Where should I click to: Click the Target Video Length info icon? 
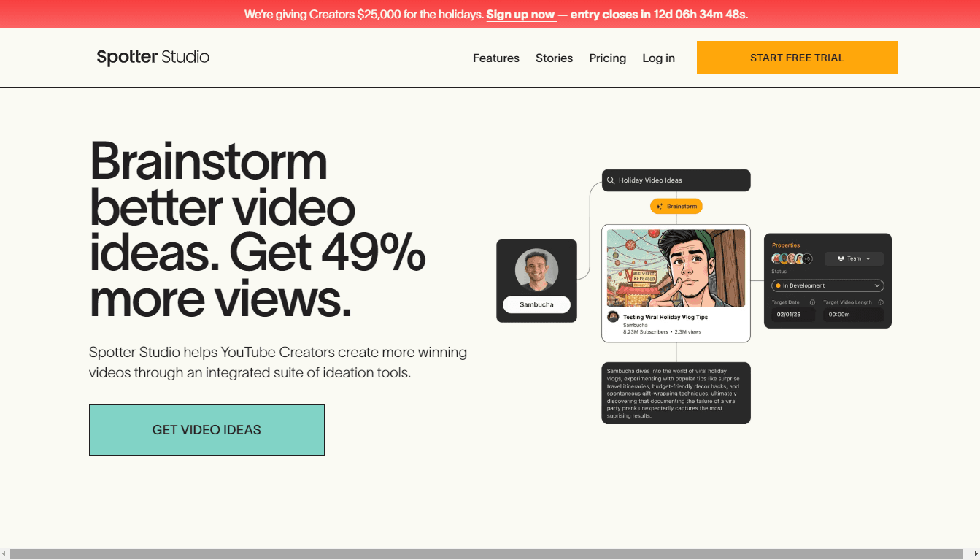(x=881, y=302)
